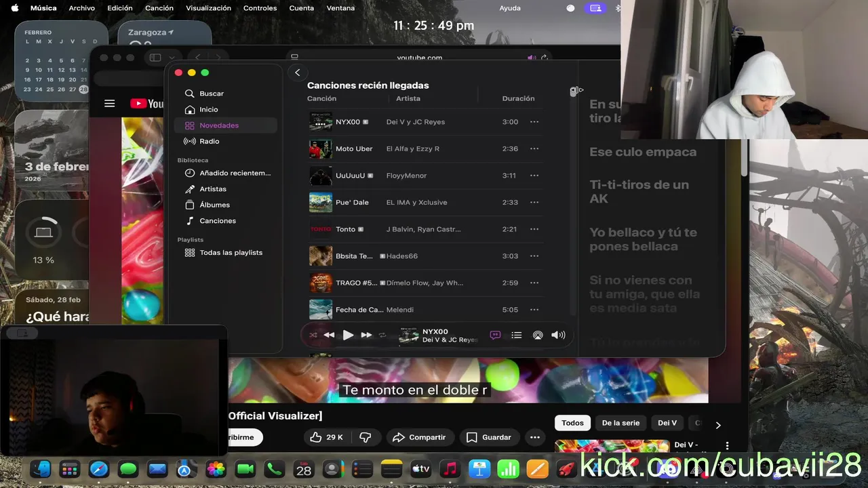Click the volume speaker icon
The width and height of the screenshot is (868, 488).
(558, 335)
